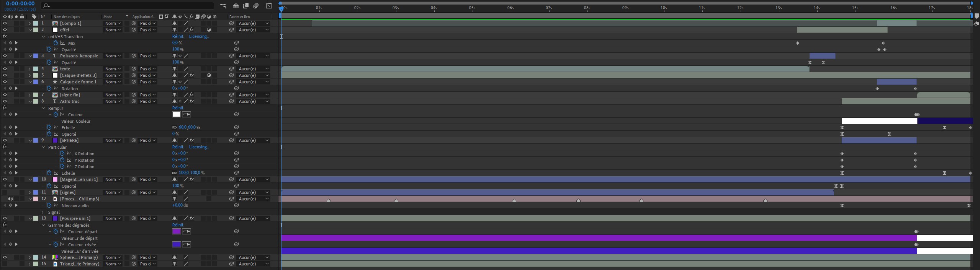Hide the Poissons kenopsie text layer

[5, 56]
